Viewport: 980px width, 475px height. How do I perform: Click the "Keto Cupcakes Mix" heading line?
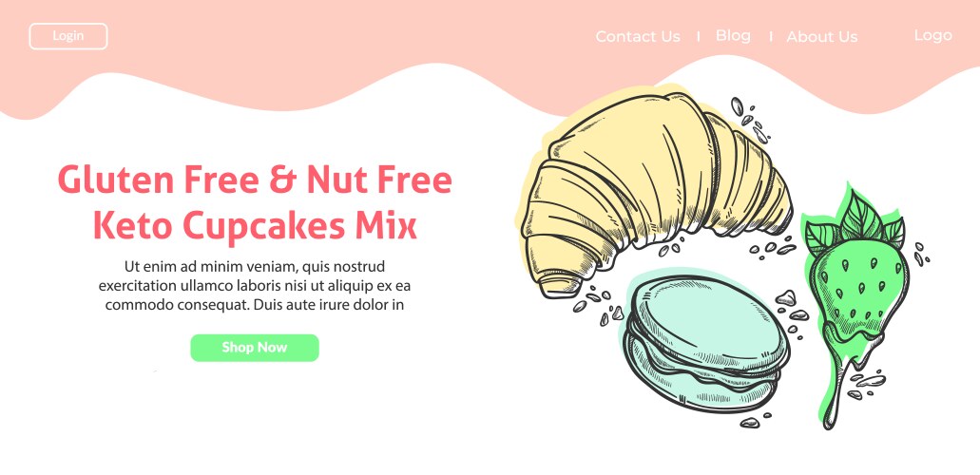pyautogui.click(x=255, y=226)
